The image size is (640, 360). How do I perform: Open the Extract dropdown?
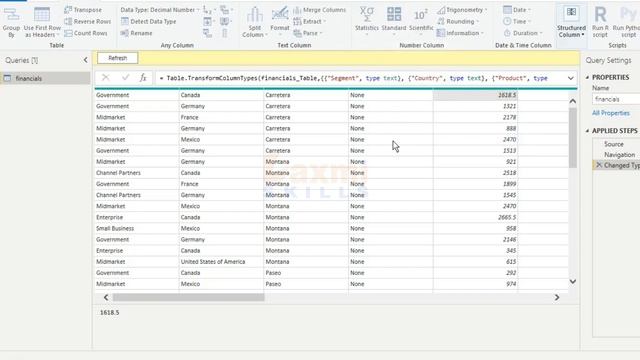coord(310,21)
